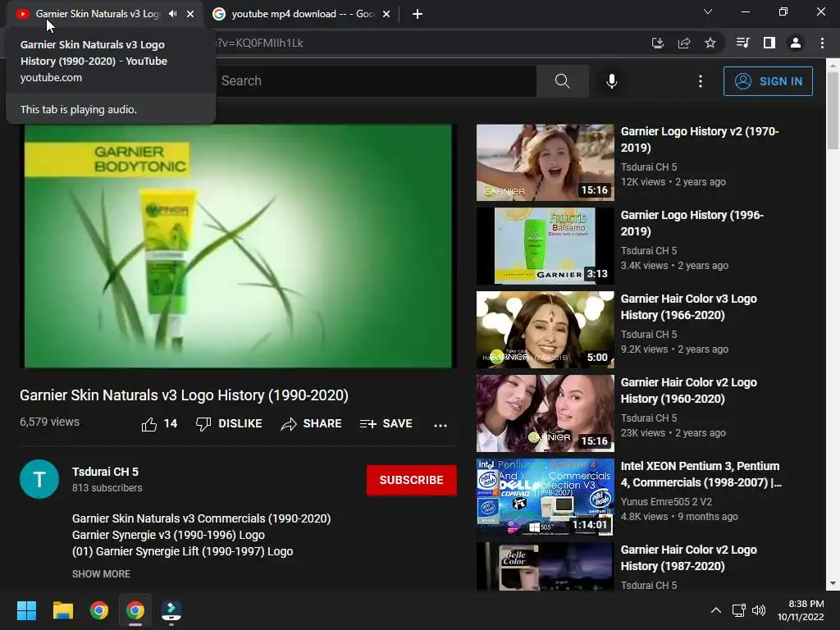Open the last pinned taskbar app icon
Image resolution: width=840 pixels, height=630 pixels.
pos(171,610)
